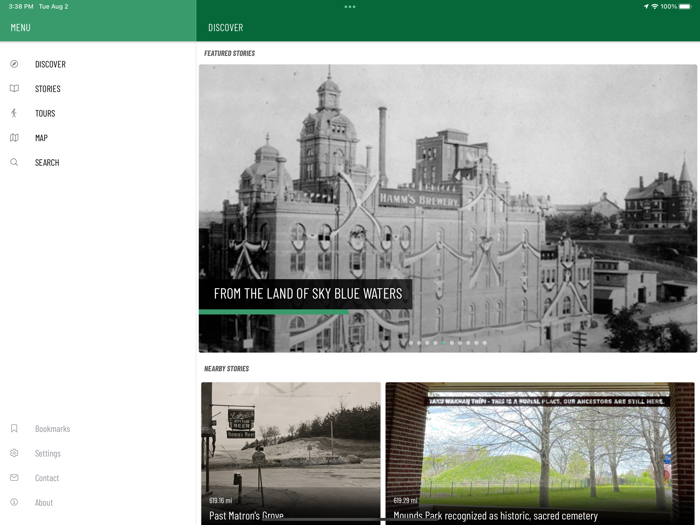Click the Tours walking-person icon

point(14,113)
